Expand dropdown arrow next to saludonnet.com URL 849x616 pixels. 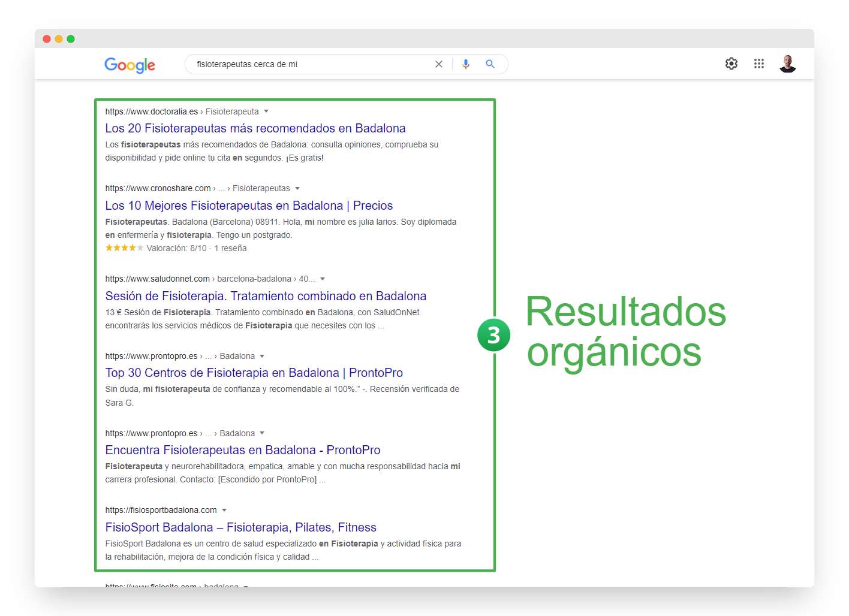pos(323,279)
